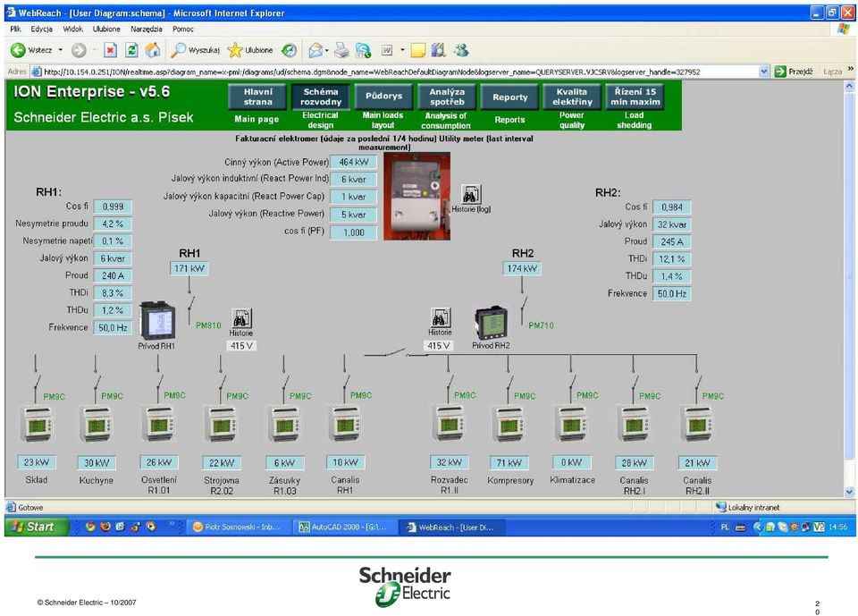Click the Przejdź go button
The height and width of the screenshot is (616, 858).
coord(794,72)
